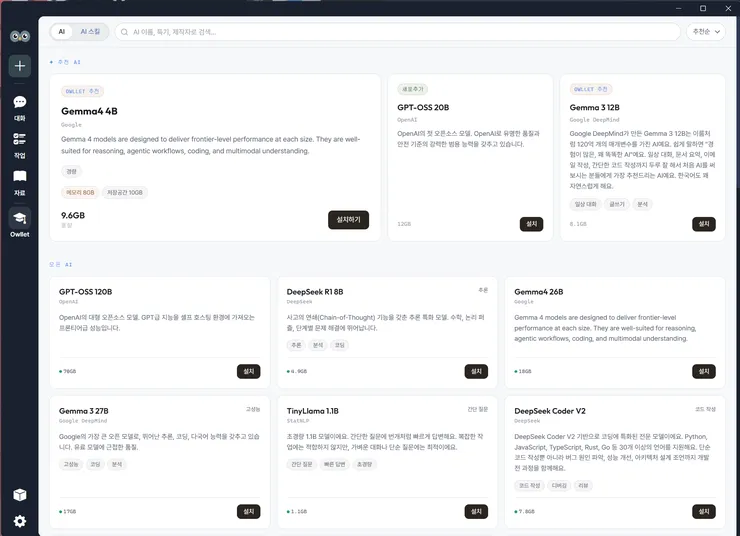
Task: Maximize the application window
Action: [x=703, y=8]
